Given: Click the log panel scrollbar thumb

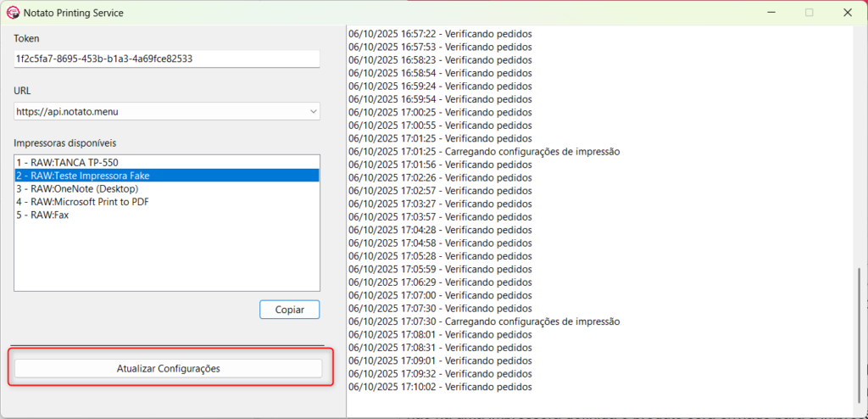Looking at the screenshot, I should (860, 335).
